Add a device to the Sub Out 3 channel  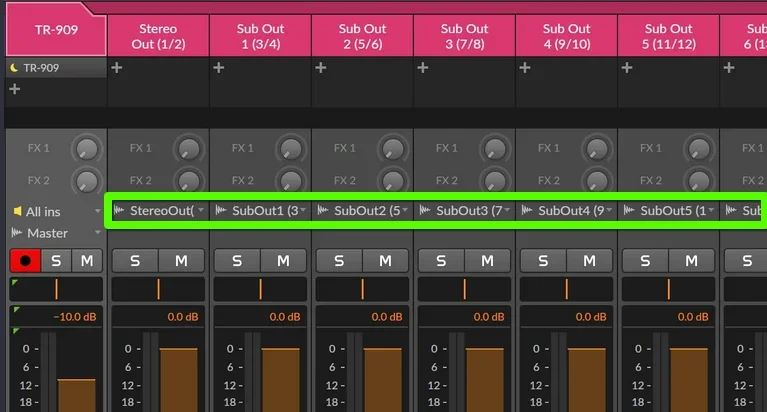pyautogui.click(x=423, y=68)
